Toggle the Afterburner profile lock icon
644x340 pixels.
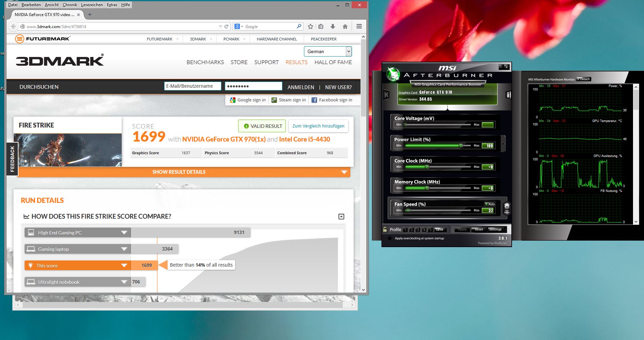[x=385, y=229]
